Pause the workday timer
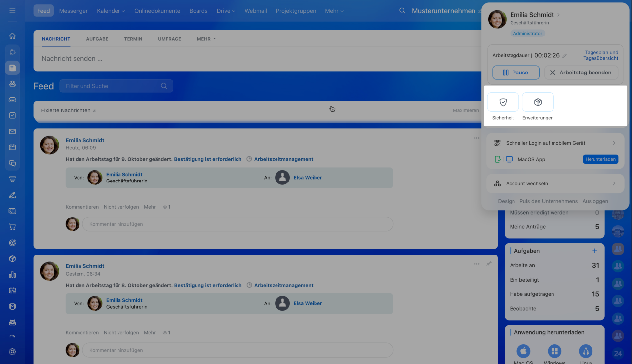 (516, 73)
